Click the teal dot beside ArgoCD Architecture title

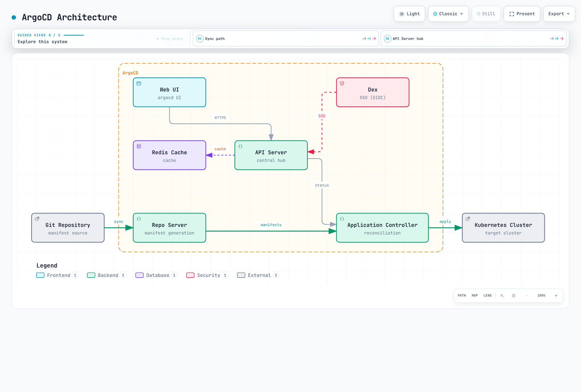point(14,17)
